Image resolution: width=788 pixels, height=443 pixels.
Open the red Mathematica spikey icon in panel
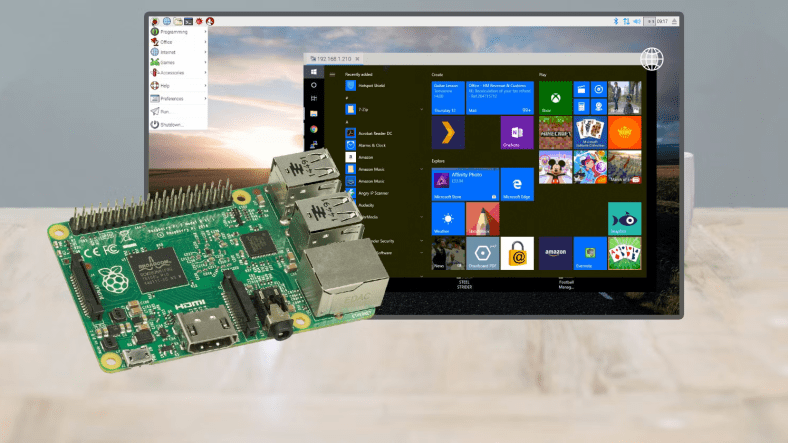click(x=199, y=22)
